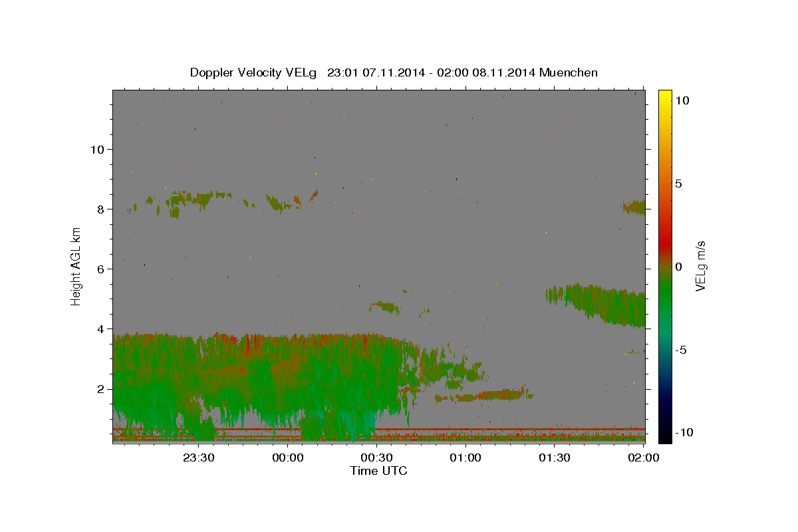This screenshot has height=532, width=798.
Task: Click the colorbar value -10 label
Action: [x=684, y=433]
